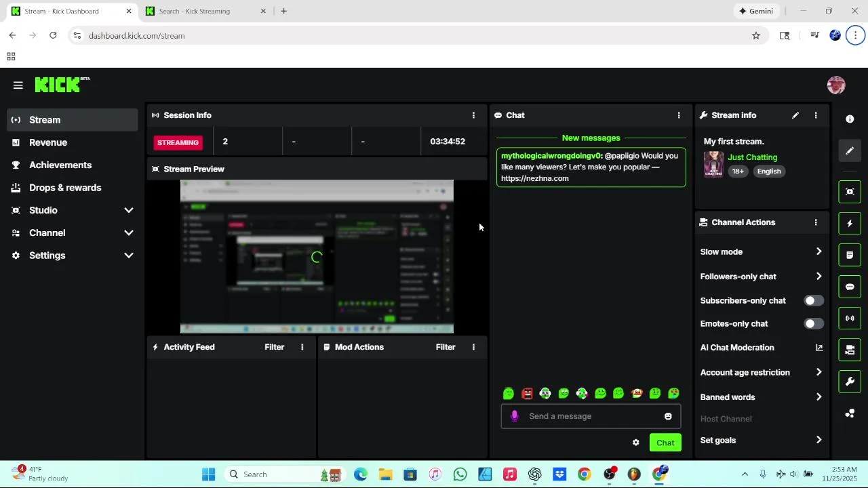
Task: Insert the red angry face emote
Action: click(527, 393)
